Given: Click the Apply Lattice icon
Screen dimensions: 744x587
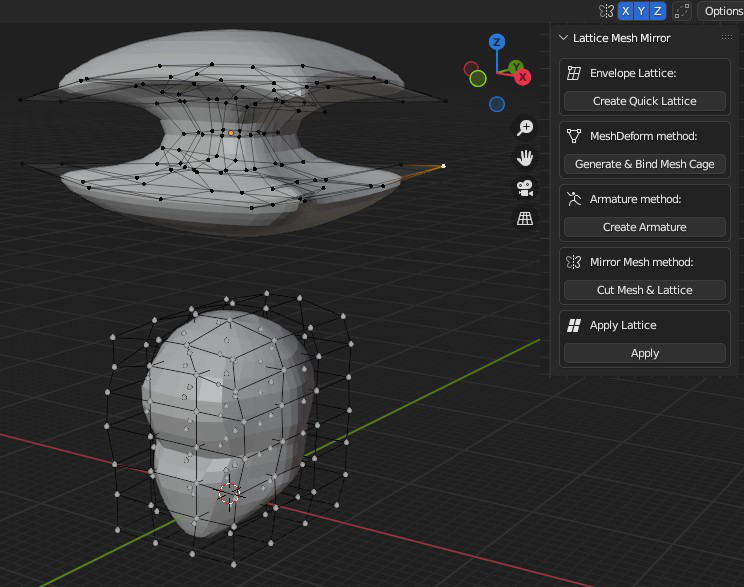Looking at the screenshot, I should coord(574,325).
